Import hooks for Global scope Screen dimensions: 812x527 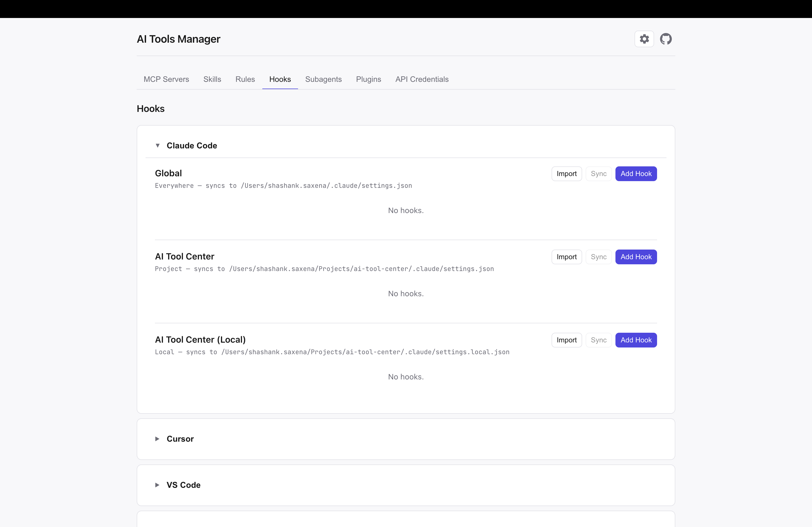[566, 174]
